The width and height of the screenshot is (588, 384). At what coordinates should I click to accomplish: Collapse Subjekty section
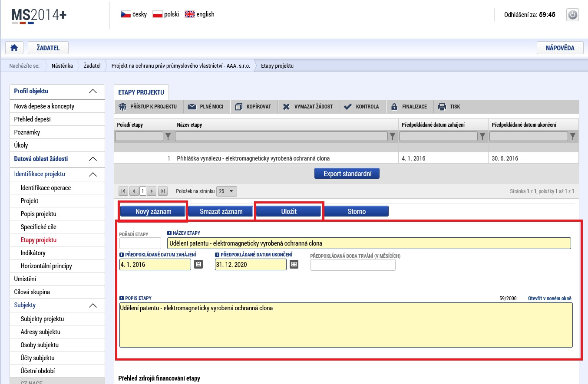click(93, 305)
